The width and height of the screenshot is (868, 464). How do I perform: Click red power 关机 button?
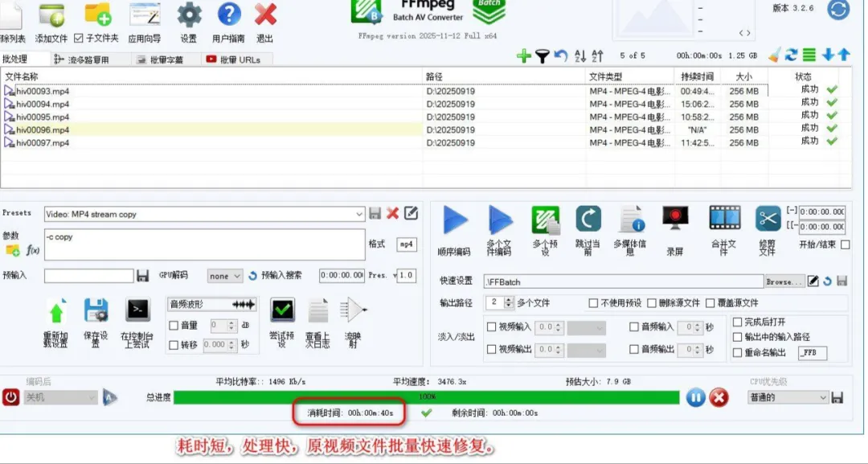(10, 397)
